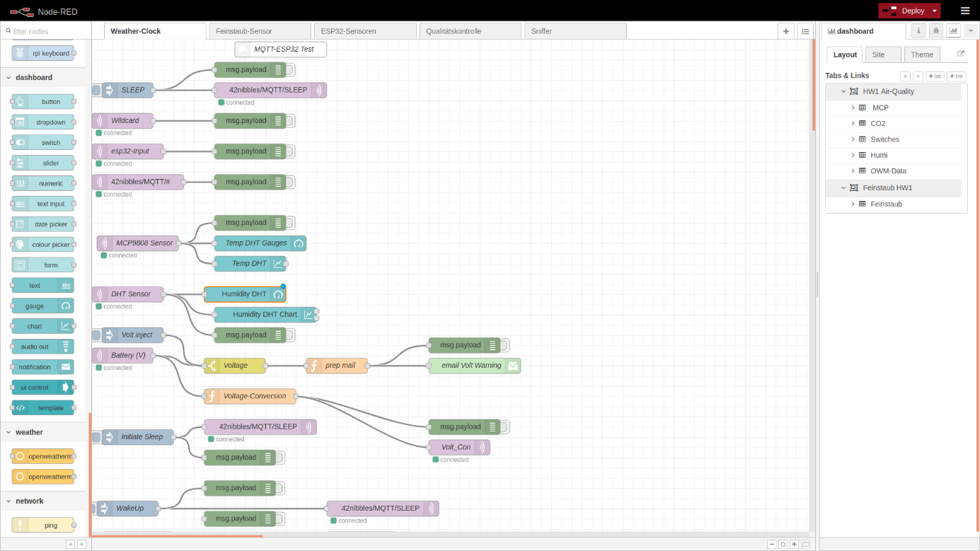Open the info sidebar tab

click(x=918, y=30)
